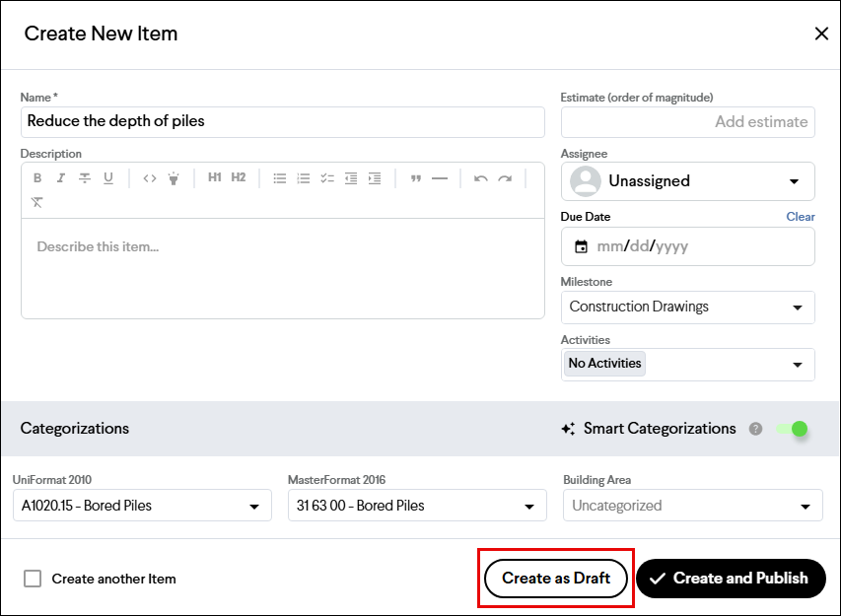Open the Assignee dropdown
This screenshot has width=841, height=616.
[687, 181]
